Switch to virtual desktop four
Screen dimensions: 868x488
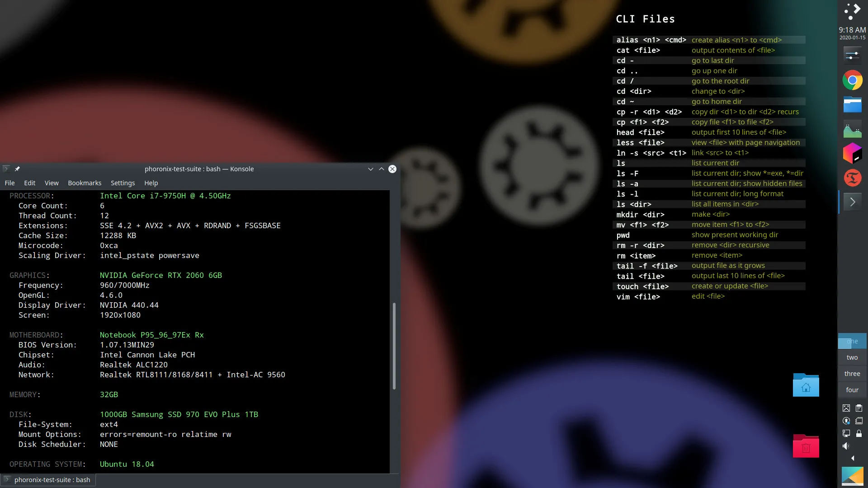click(852, 390)
